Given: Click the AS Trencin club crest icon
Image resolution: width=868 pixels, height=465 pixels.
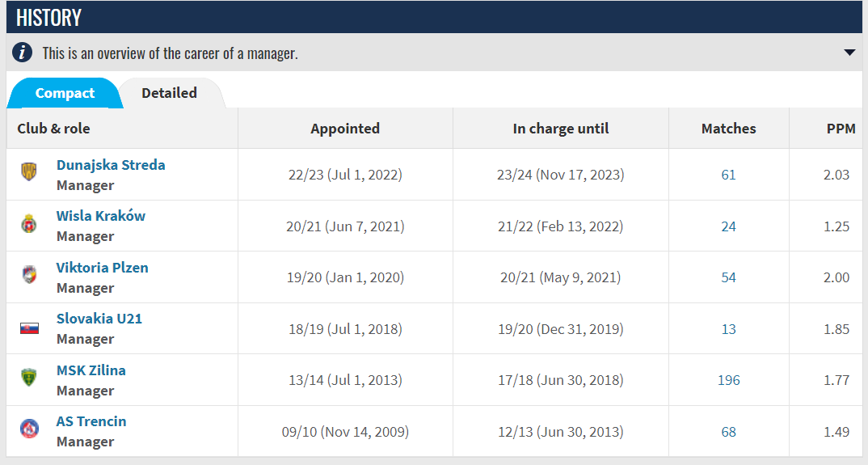Looking at the screenshot, I should tap(29, 429).
